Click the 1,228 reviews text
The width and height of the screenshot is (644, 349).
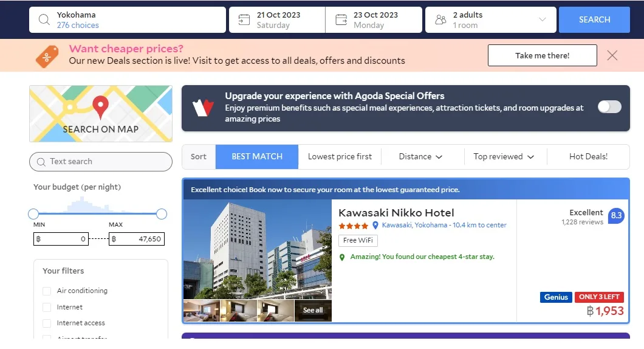(583, 223)
